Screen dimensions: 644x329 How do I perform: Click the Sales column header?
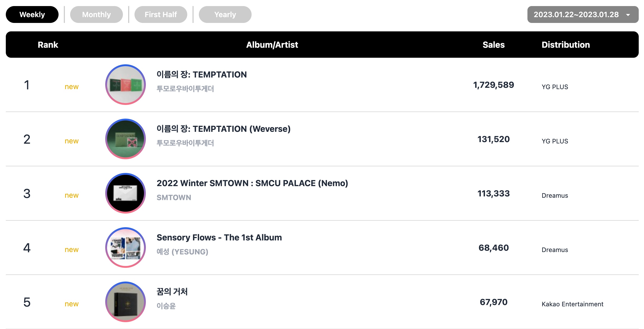coord(493,45)
